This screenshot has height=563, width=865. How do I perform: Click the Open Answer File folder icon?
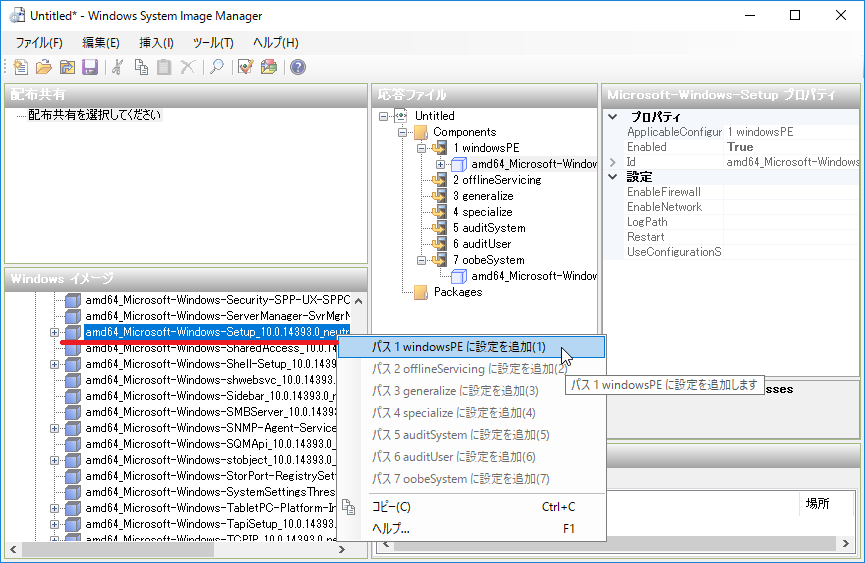(x=44, y=67)
